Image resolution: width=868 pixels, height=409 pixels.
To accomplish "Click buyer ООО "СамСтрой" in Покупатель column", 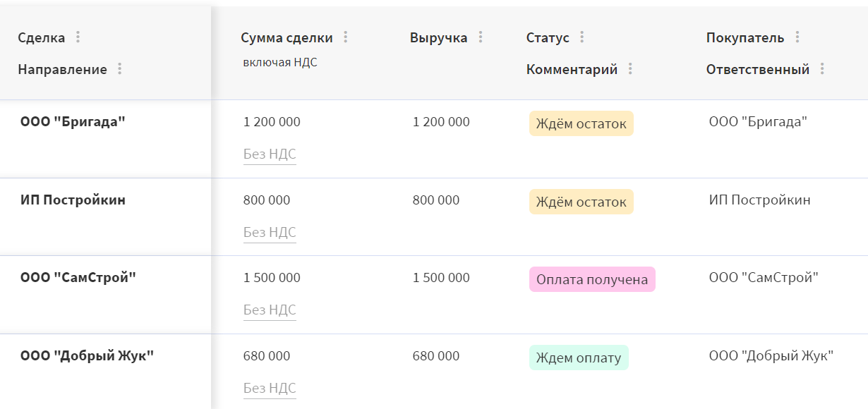I will [763, 278].
